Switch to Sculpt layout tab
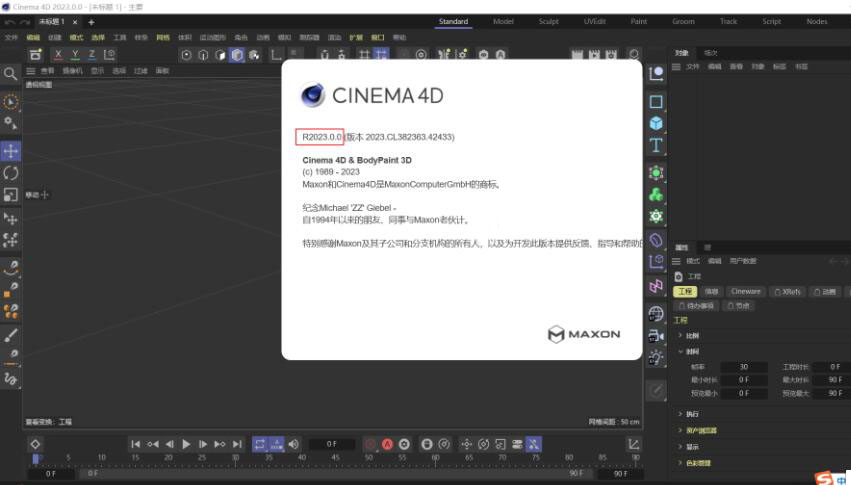851x485 pixels. (x=549, y=22)
